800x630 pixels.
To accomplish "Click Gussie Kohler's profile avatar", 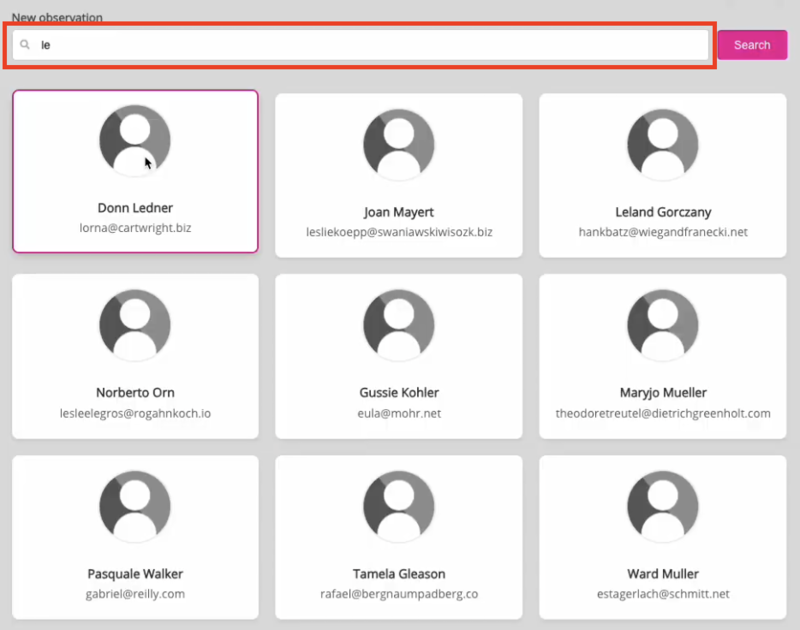I will [399, 324].
